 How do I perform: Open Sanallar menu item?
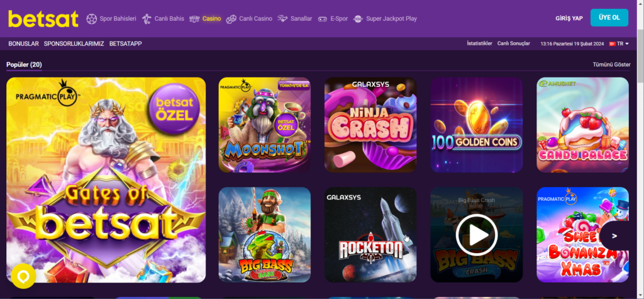[301, 19]
